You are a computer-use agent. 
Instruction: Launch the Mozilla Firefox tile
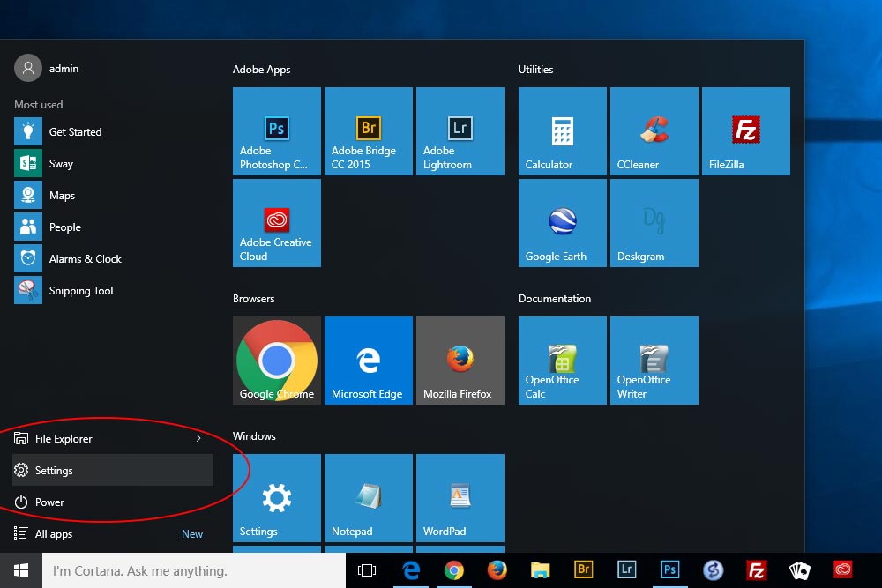(x=460, y=360)
